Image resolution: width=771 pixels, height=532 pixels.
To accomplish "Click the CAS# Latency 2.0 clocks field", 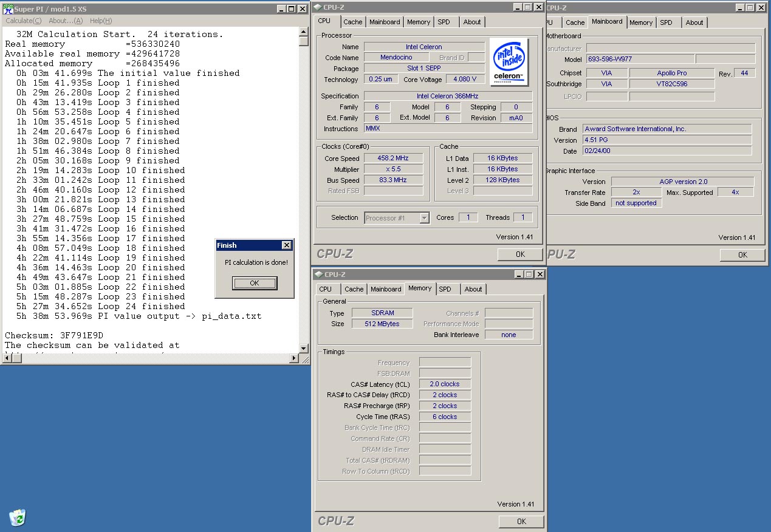I will pyautogui.click(x=445, y=384).
